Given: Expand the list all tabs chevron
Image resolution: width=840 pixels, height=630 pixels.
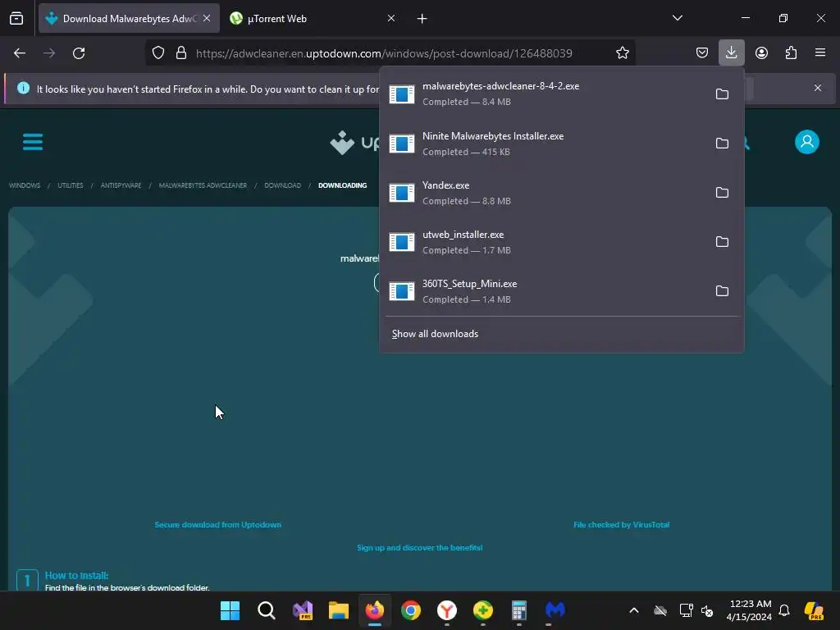Looking at the screenshot, I should pyautogui.click(x=677, y=18).
